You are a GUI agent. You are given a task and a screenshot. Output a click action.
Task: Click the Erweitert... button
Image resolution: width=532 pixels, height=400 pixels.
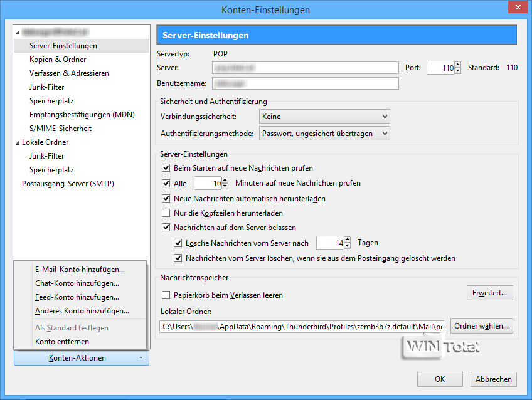pyautogui.click(x=489, y=293)
